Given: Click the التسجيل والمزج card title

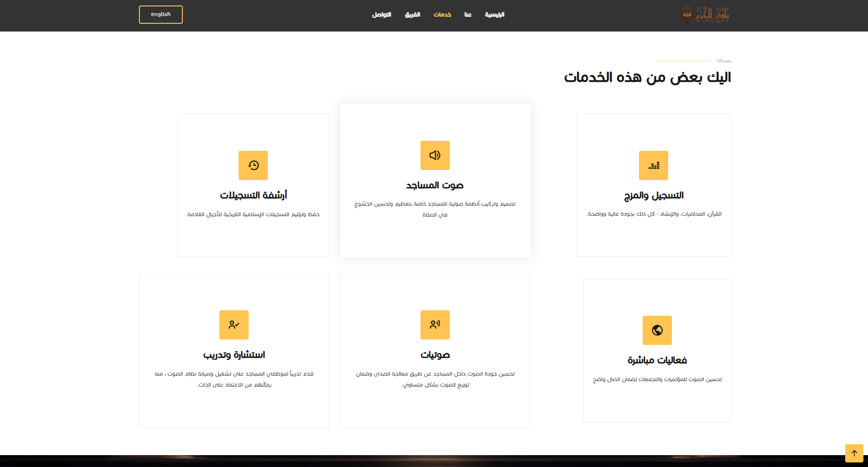Looking at the screenshot, I should point(654,196).
